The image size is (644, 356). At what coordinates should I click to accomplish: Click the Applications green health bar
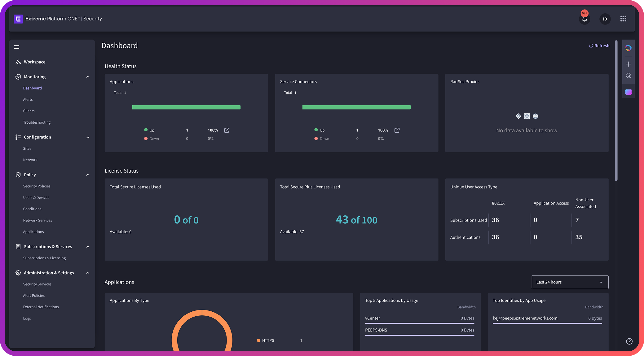pyautogui.click(x=186, y=107)
